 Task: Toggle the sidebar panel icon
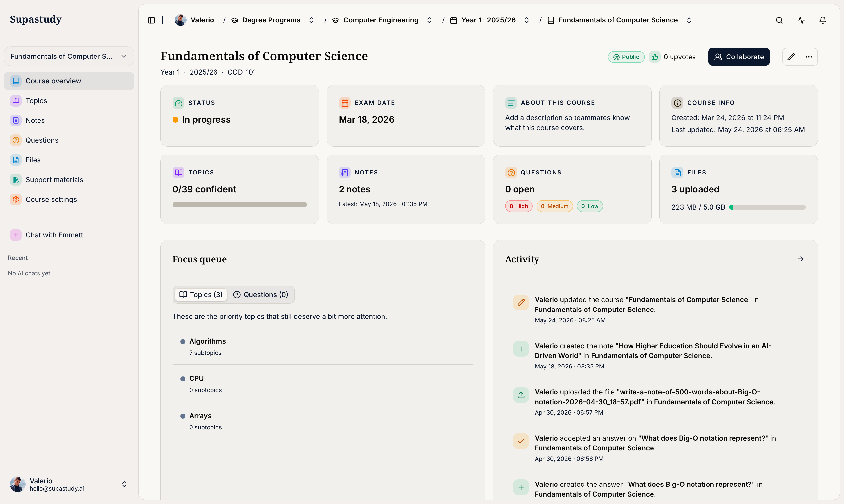[x=152, y=20]
